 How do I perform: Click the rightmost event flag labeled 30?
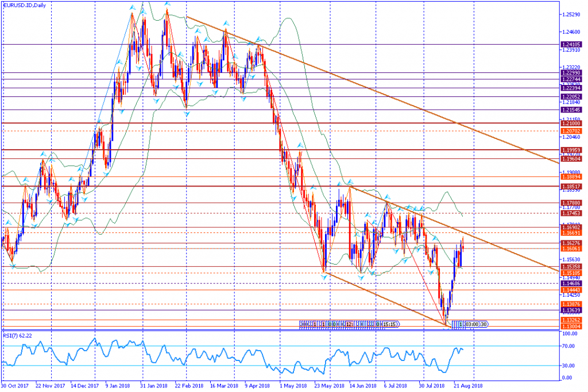tap(483, 324)
